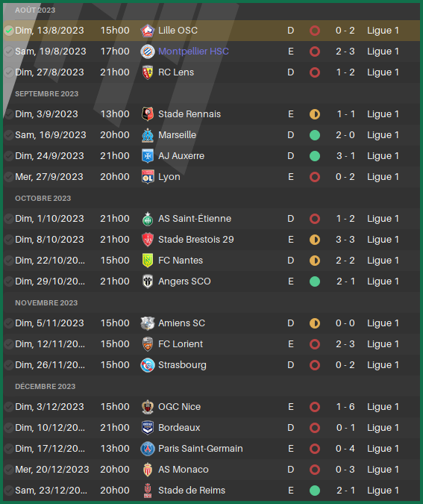423x504 pixels.
Task: Open the Montpellier HSC team link
Action: pyautogui.click(x=193, y=52)
